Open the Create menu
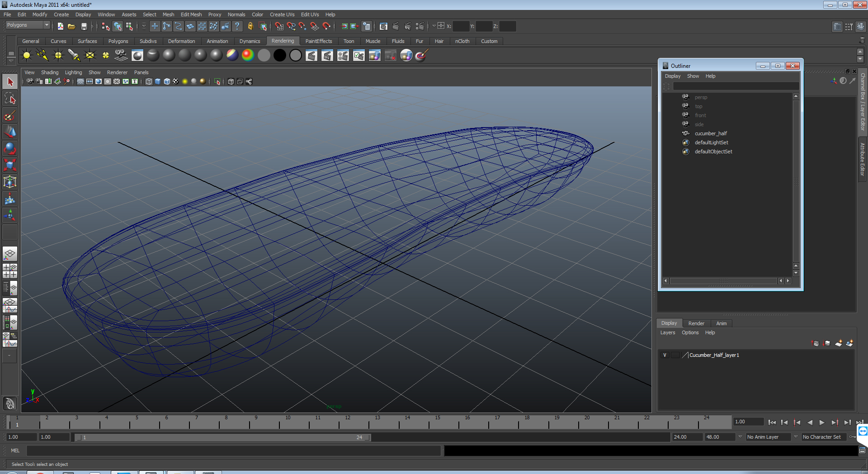Image resolution: width=868 pixels, height=474 pixels. (x=61, y=14)
